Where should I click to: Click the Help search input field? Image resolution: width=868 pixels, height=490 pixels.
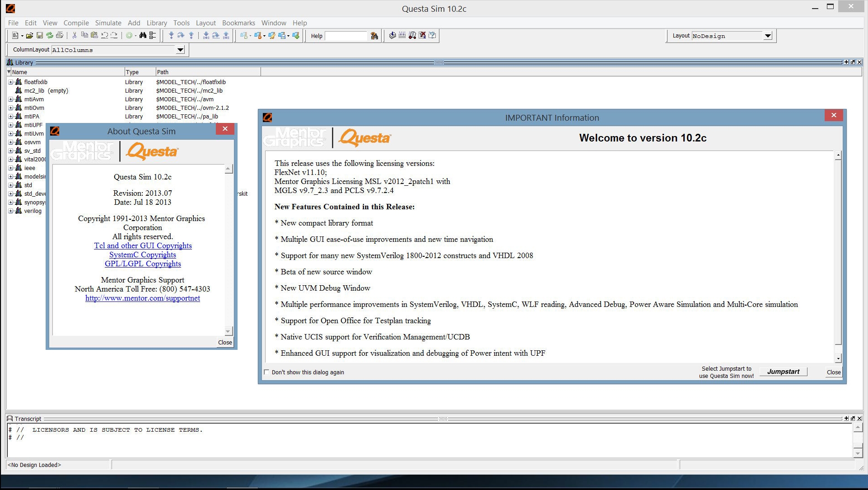346,36
